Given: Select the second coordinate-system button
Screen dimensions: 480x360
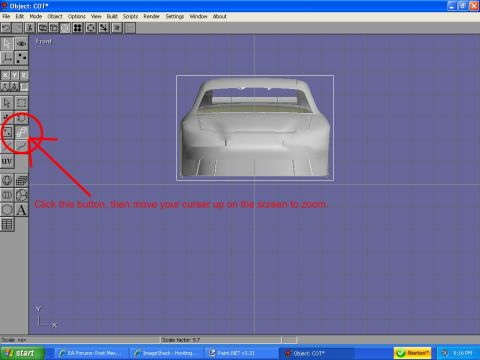Looking at the screenshot, I should [x=14, y=87].
